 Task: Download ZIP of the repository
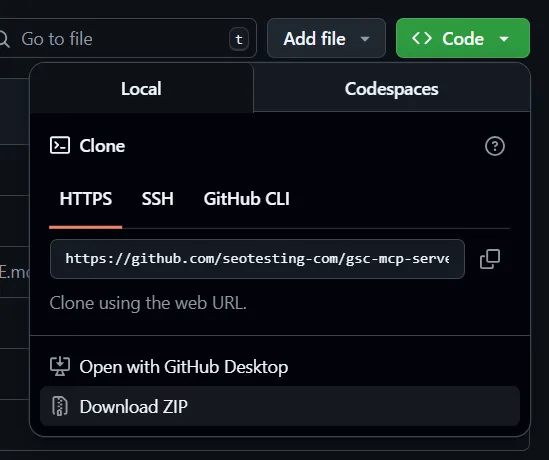tap(280, 406)
